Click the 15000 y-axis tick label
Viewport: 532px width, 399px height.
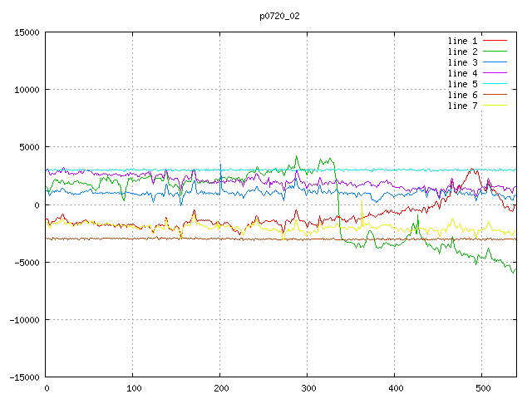click(x=26, y=32)
